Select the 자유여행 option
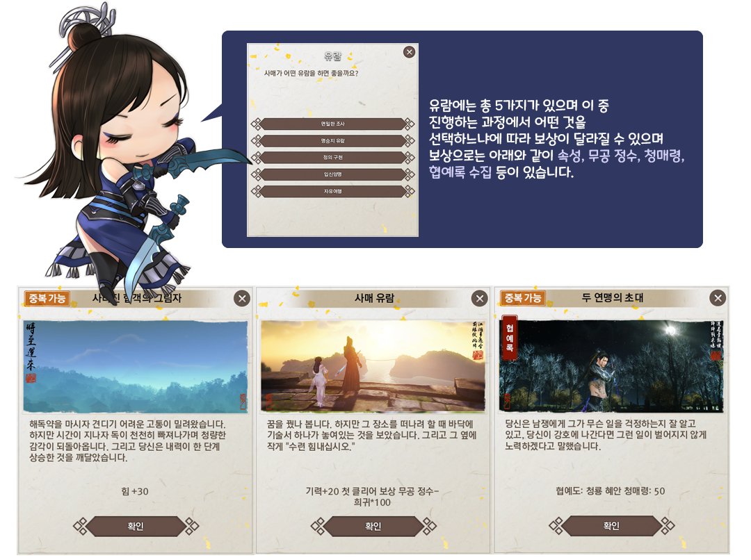The width and height of the screenshot is (751, 560). pyautogui.click(x=333, y=192)
